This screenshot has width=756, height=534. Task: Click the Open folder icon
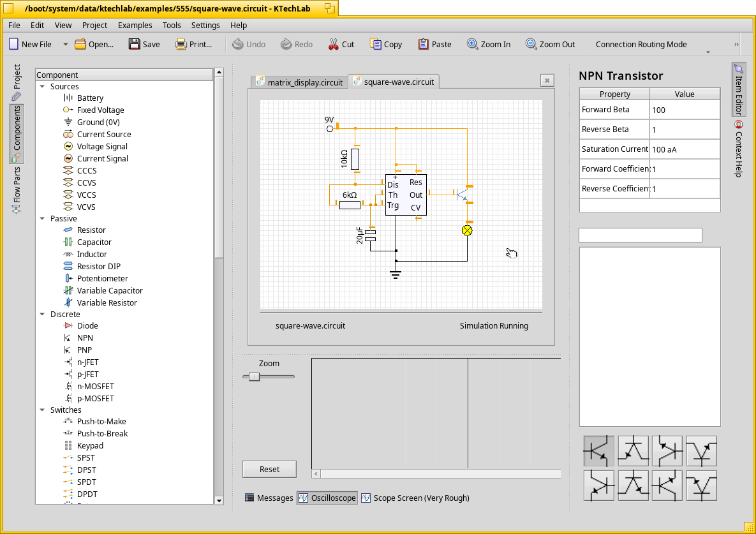pos(80,44)
